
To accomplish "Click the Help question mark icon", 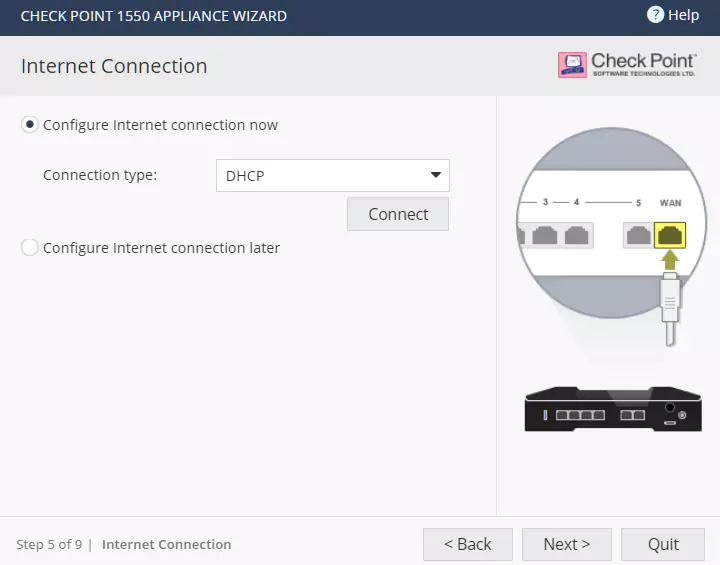I will (x=655, y=15).
